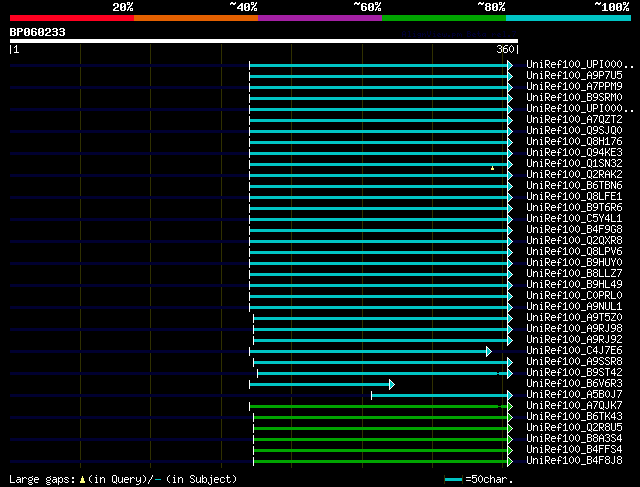This screenshot has height=487, width=640.
Task: Select the UniRef100_B8A3S4 label
Action: [574, 439]
